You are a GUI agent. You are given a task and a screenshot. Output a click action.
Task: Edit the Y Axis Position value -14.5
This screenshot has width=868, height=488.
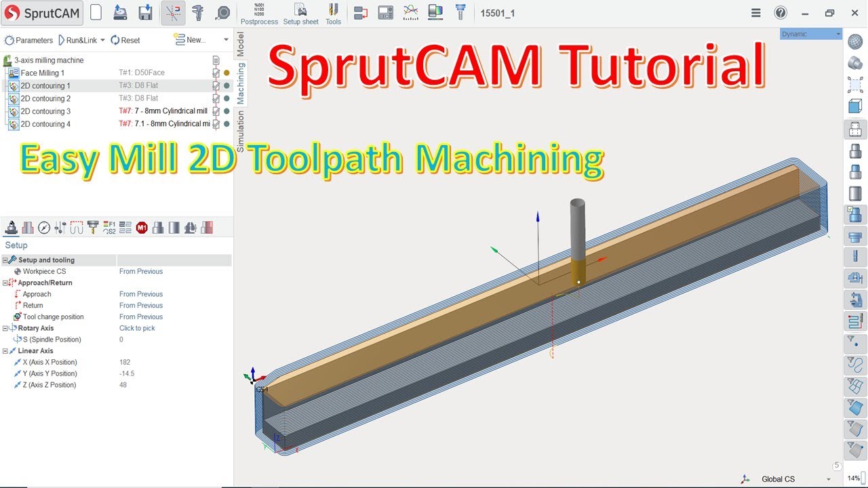126,373
